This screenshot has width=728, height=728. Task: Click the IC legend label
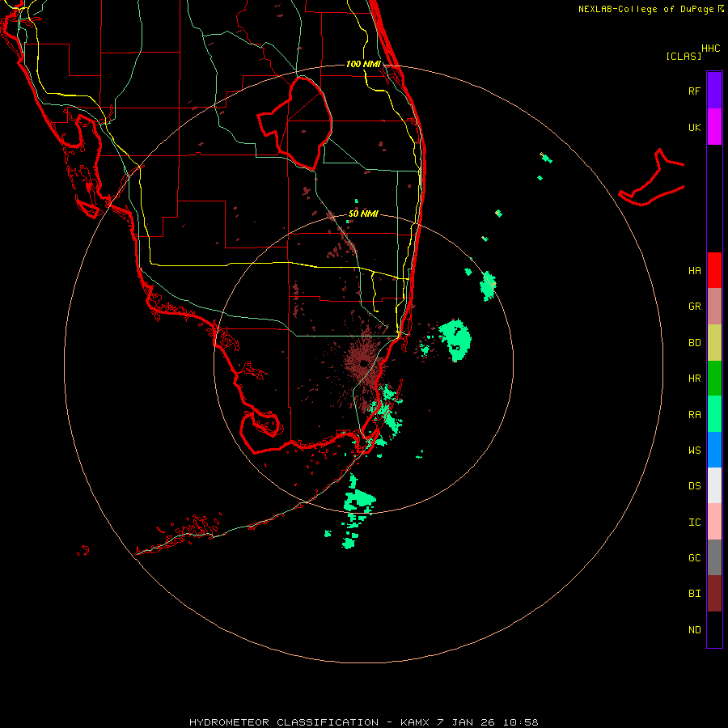(x=694, y=523)
